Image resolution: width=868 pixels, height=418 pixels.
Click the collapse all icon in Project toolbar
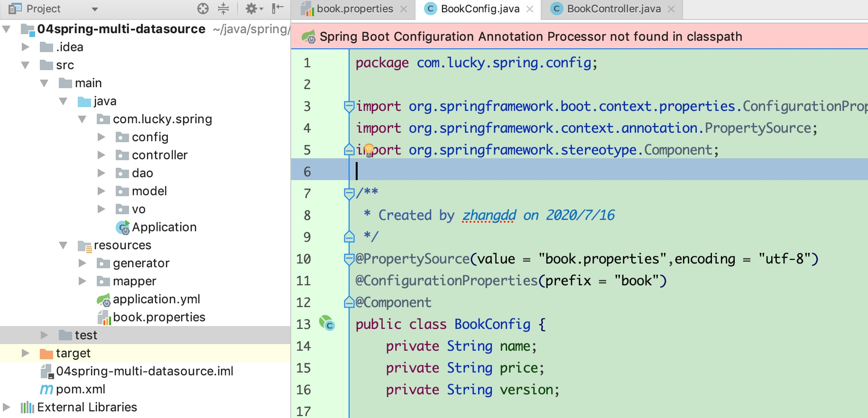coord(223,8)
